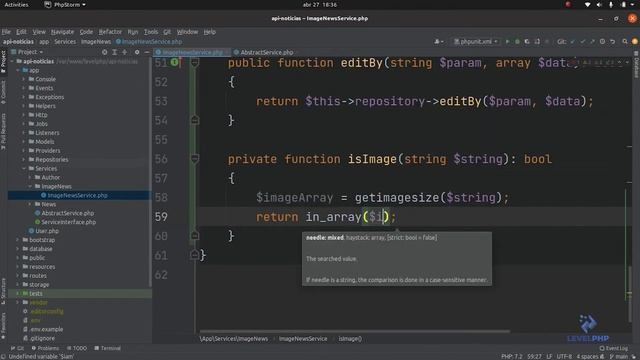Open Search Everywhere magnifier icon

click(625, 42)
